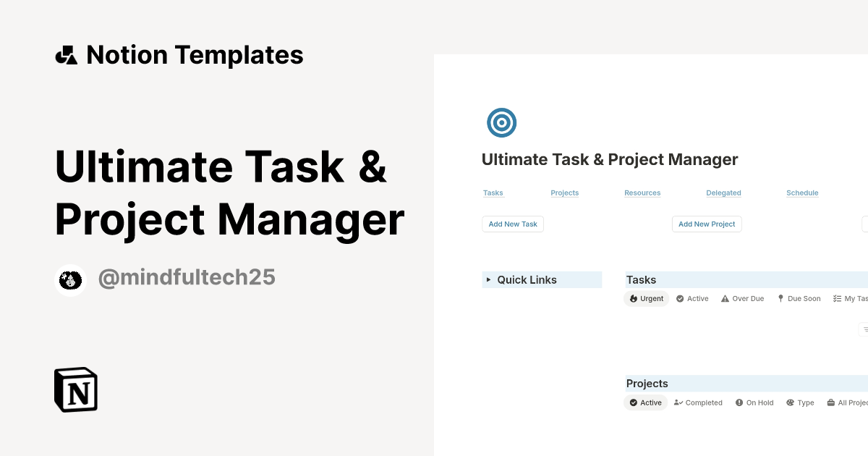Click the exclamation icon beside On Hold
The height and width of the screenshot is (456, 868).
point(739,402)
